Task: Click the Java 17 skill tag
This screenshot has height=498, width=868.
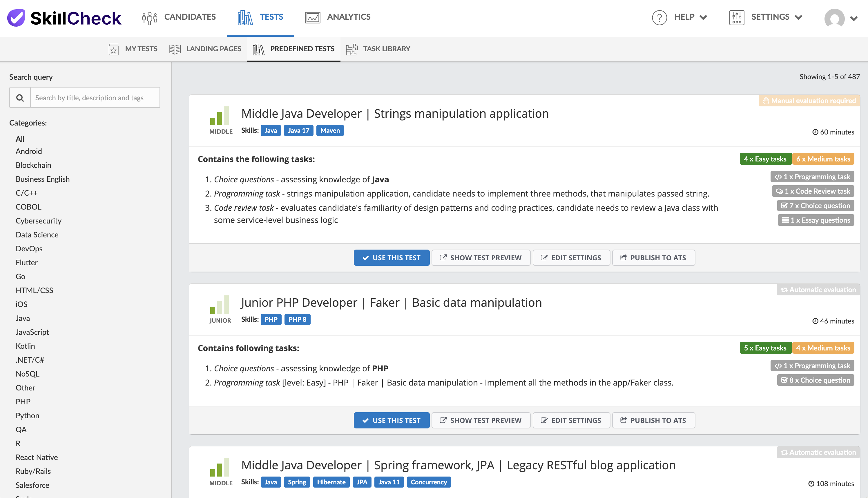Action: 298,130
